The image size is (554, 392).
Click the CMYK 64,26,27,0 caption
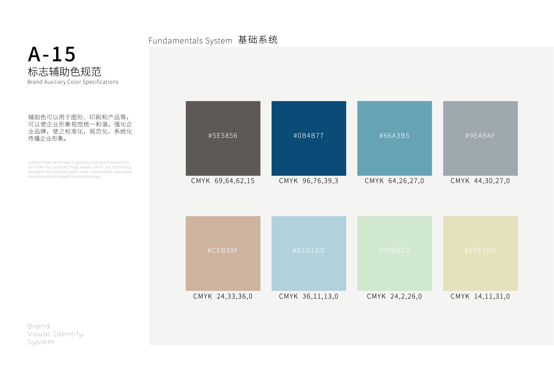tap(394, 181)
